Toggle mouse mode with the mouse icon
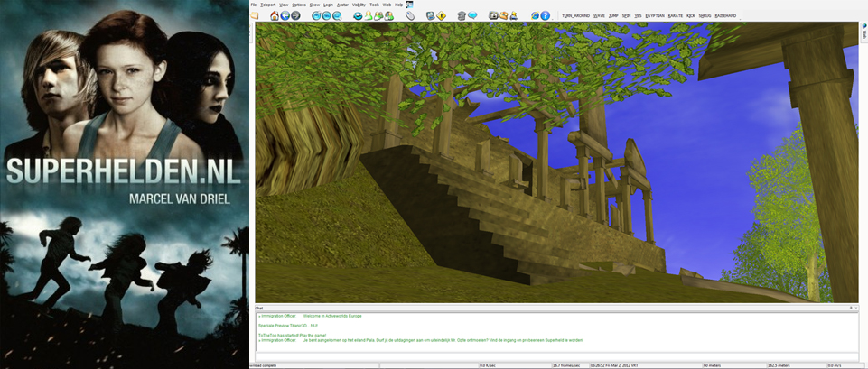Viewport: 868px width, 369px height. point(410,15)
